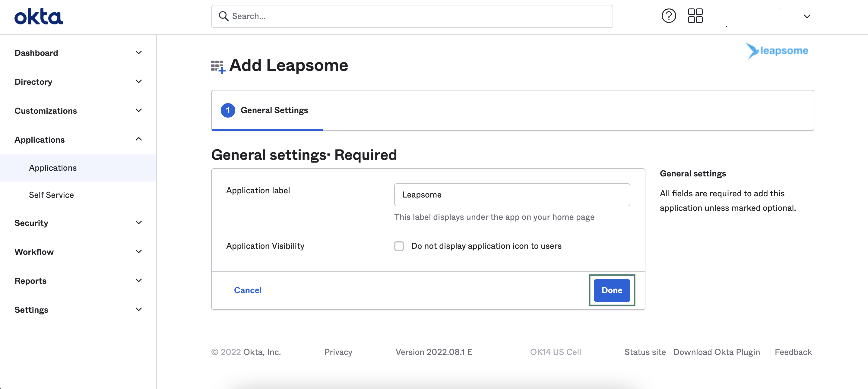868x389 pixels.
Task: Open Customizations in the sidebar
Action: (x=46, y=111)
